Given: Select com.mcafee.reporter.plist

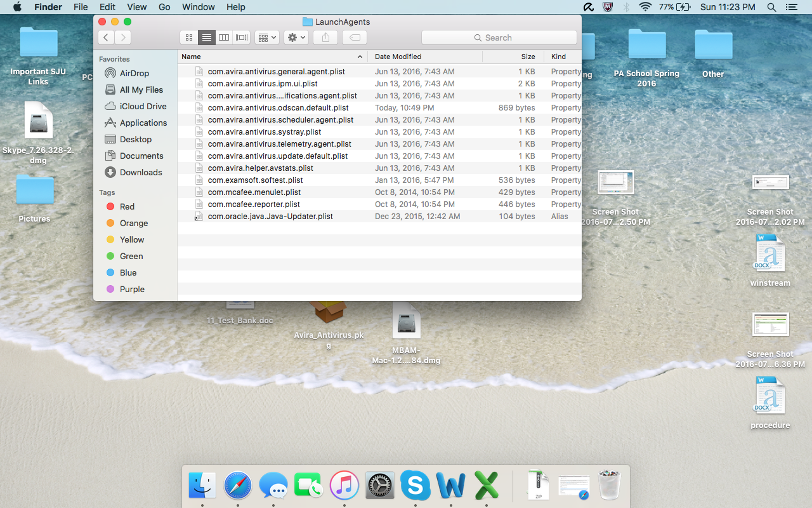Looking at the screenshot, I should pos(379,204).
